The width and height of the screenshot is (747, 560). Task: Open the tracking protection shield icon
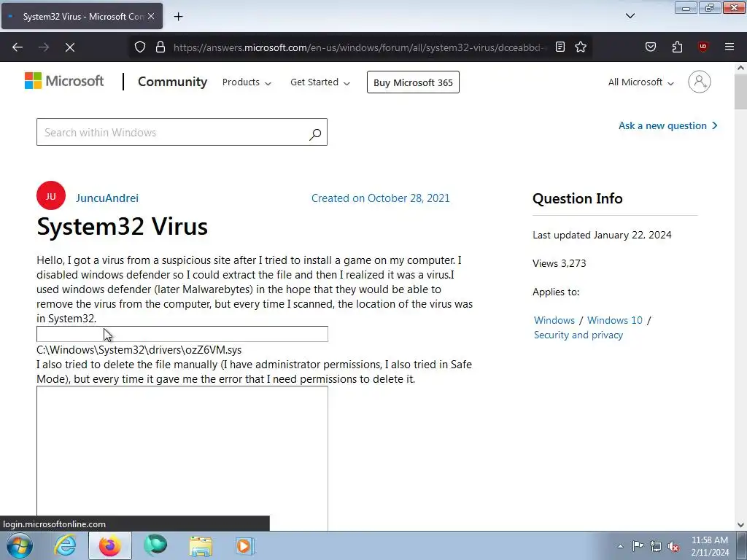139,47
